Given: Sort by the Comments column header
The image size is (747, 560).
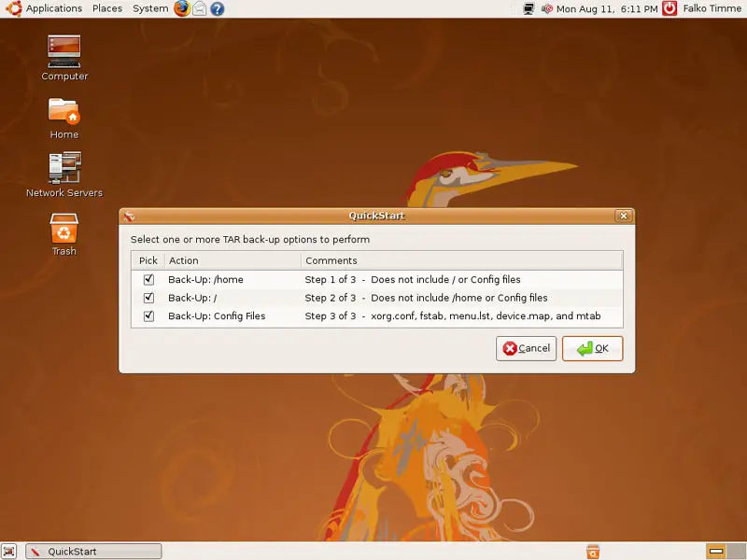Looking at the screenshot, I should pyautogui.click(x=461, y=260).
